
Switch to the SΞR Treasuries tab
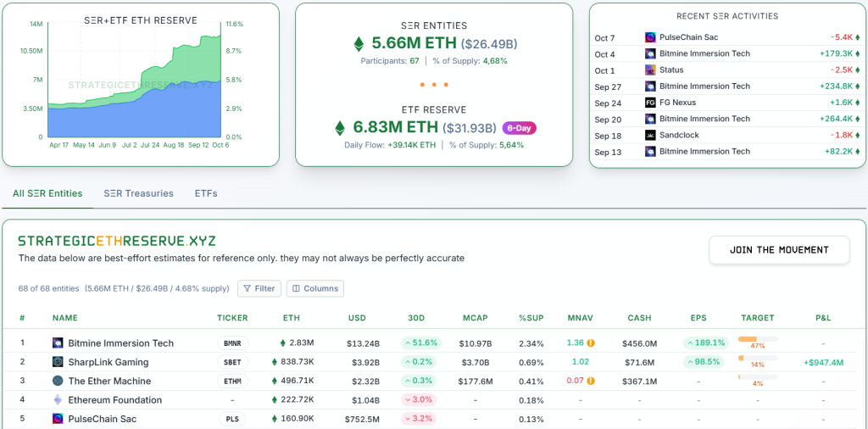pos(138,193)
